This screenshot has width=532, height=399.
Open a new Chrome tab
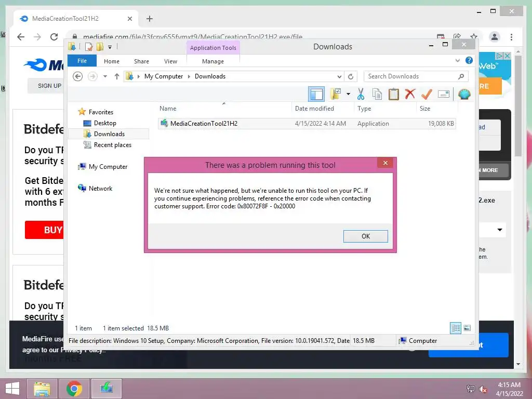[x=150, y=19]
